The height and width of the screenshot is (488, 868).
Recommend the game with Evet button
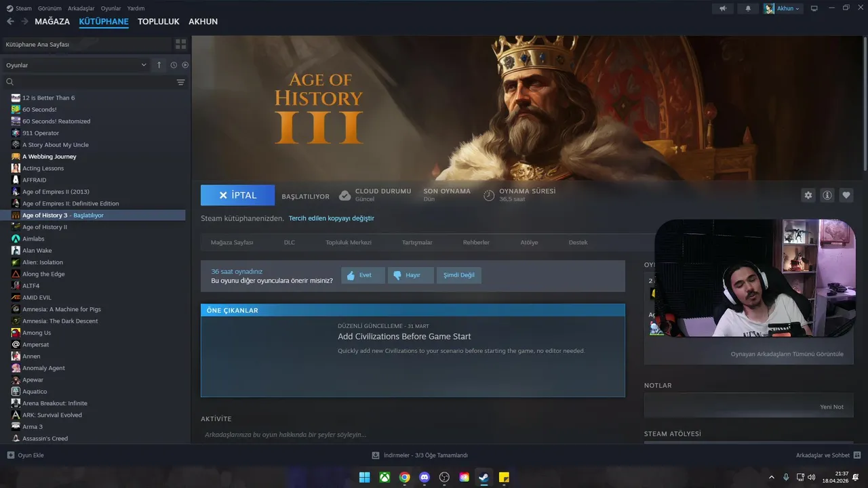(x=363, y=275)
